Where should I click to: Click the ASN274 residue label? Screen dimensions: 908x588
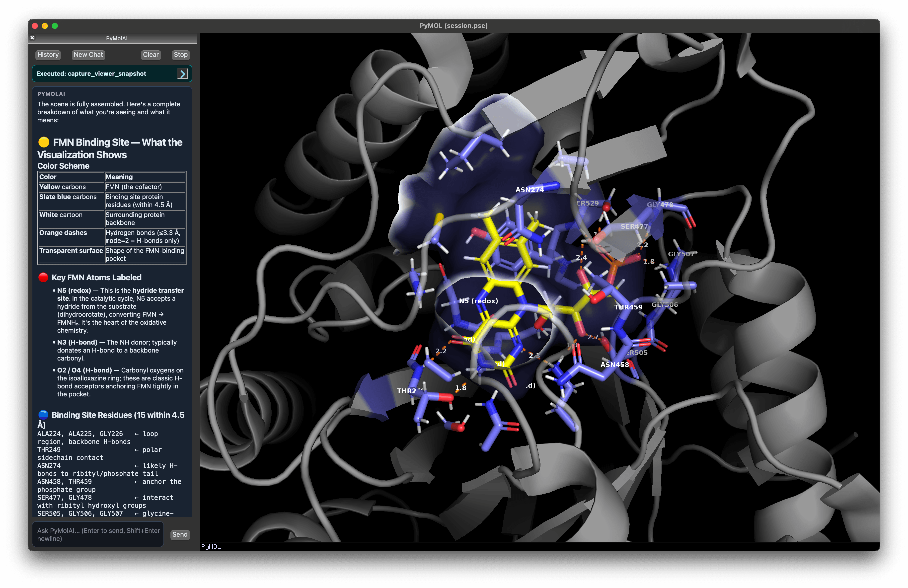530,189
